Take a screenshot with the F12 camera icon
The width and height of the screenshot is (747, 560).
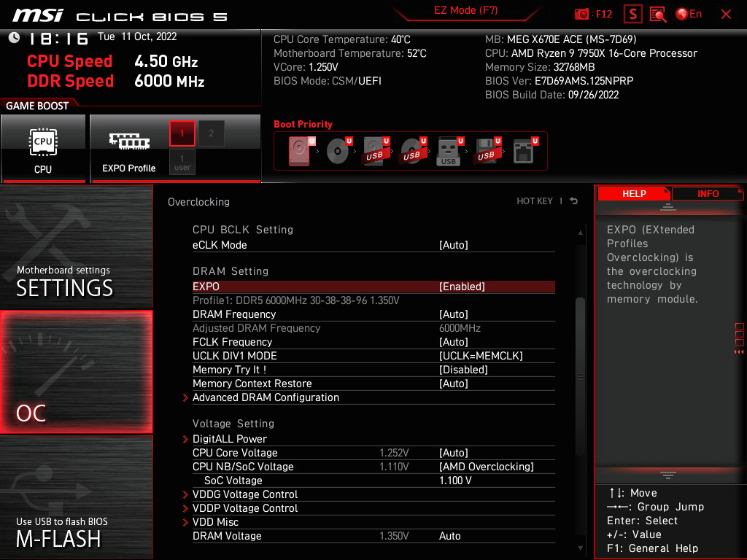[581, 15]
